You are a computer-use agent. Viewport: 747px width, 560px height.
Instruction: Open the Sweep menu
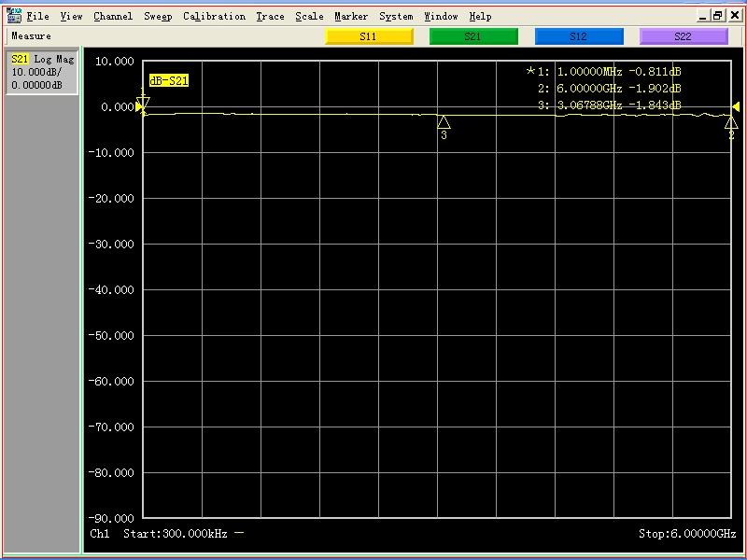[x=157, y=16]
